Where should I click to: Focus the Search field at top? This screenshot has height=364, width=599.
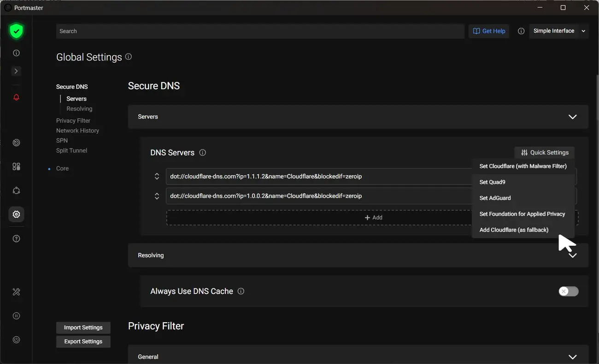260,31
